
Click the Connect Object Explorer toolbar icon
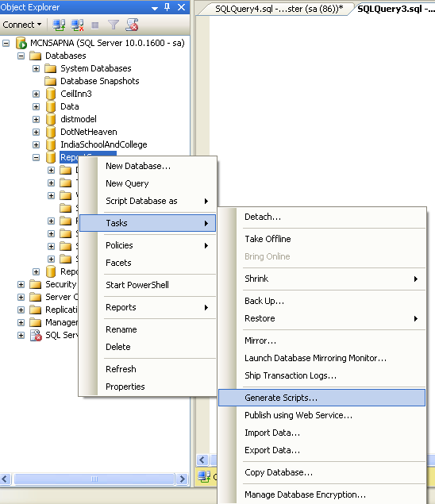pyautogui.click(x=59, y=25)
